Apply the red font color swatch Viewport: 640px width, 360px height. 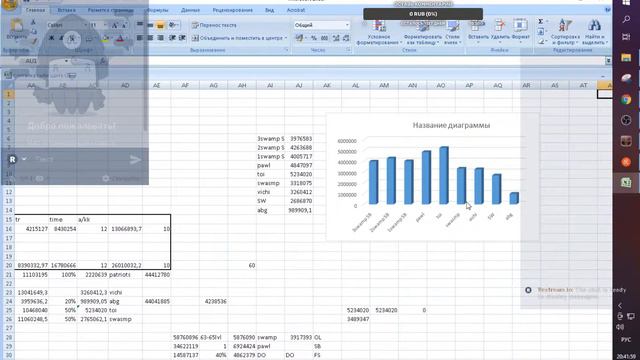pos(120,38)
